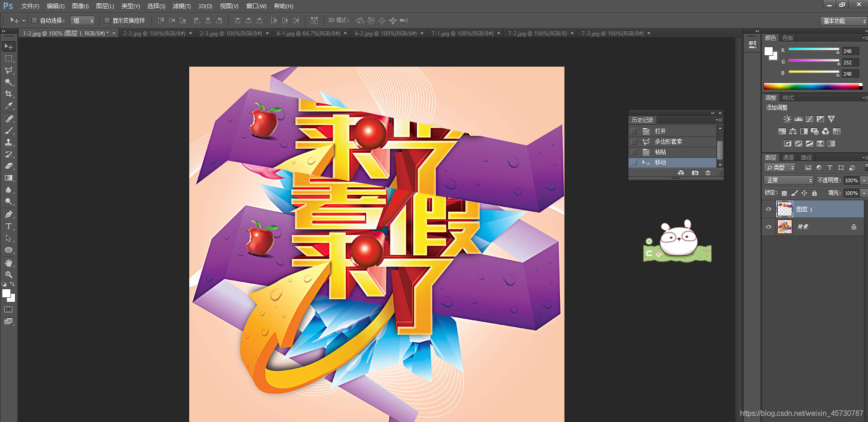
Task: Select the Path Selection tool
Action: coord(9,238)
